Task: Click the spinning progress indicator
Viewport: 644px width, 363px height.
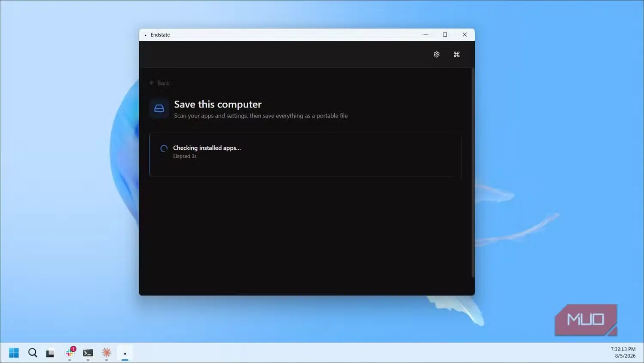Action: [x=164, y=148]
